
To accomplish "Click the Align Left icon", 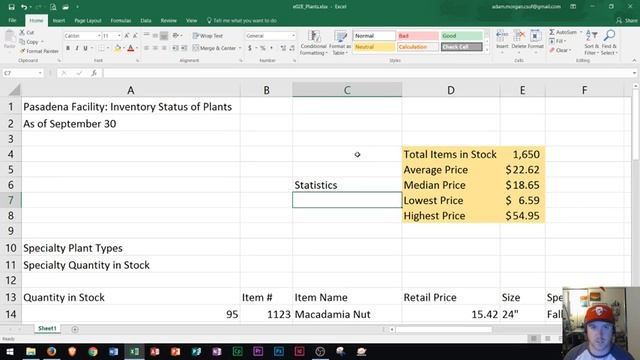I will pos(146,48).
